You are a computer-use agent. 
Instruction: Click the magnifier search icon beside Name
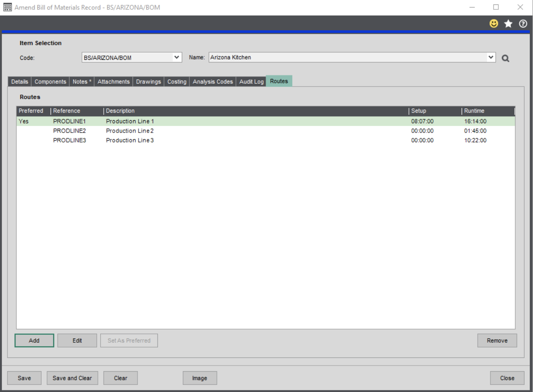[x=505, y=58]
